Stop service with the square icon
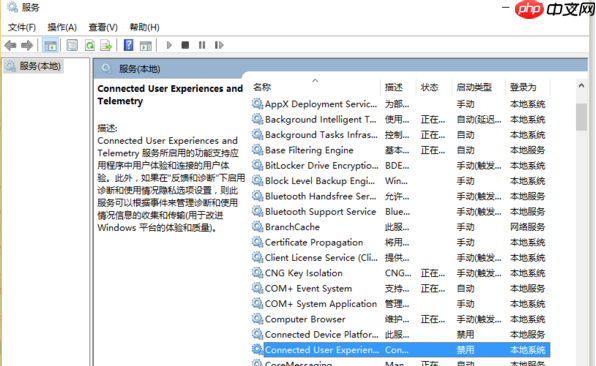 (x=185, y=45)
